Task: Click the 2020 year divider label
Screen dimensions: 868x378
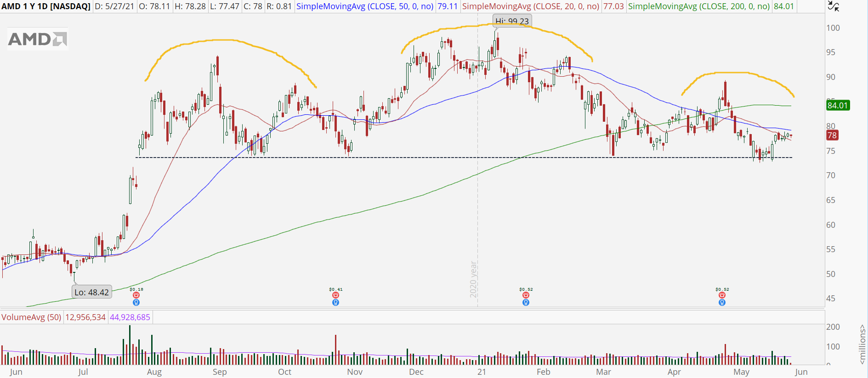Action: pyautogui.click(x=473, y=279)
